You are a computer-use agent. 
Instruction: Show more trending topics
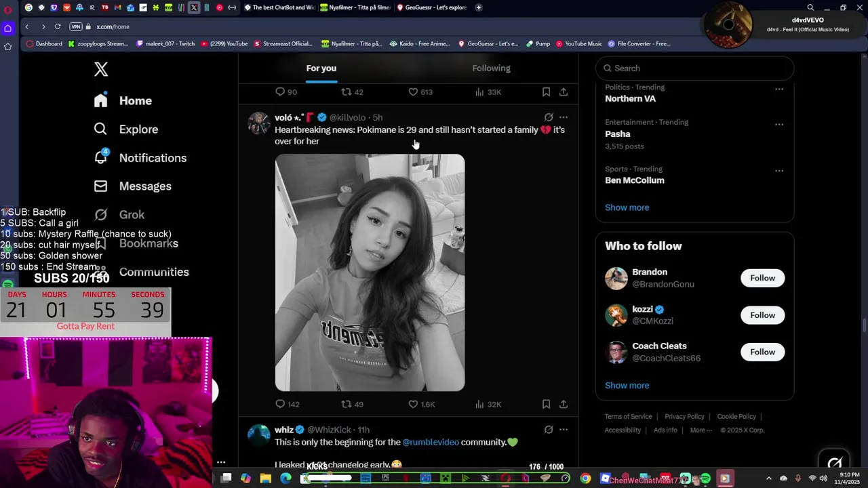(x=627, y=207)
